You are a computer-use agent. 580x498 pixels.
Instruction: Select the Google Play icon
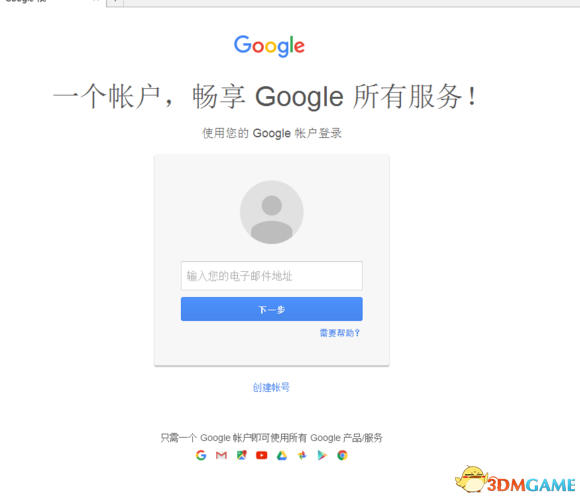pos(322,455)
